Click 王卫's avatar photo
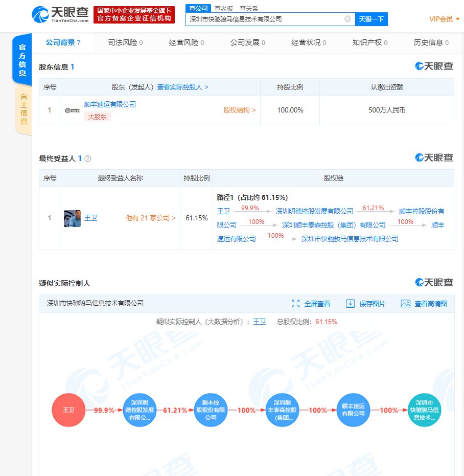Viewport: 464px width, 476px height. click(73, 217)
